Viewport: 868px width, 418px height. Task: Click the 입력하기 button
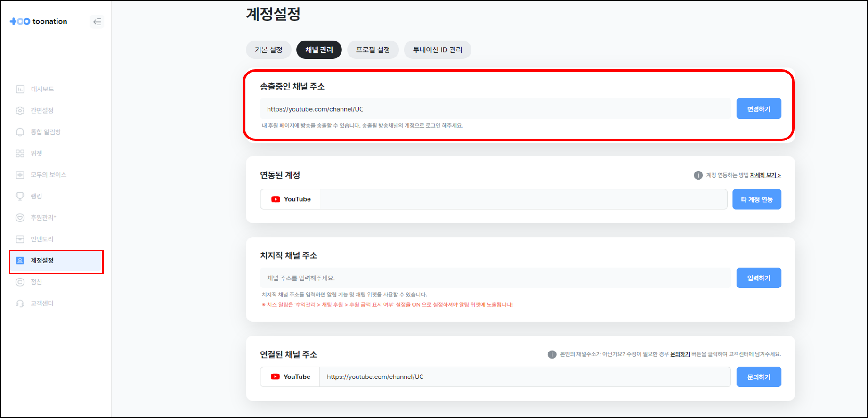(759, 278)
